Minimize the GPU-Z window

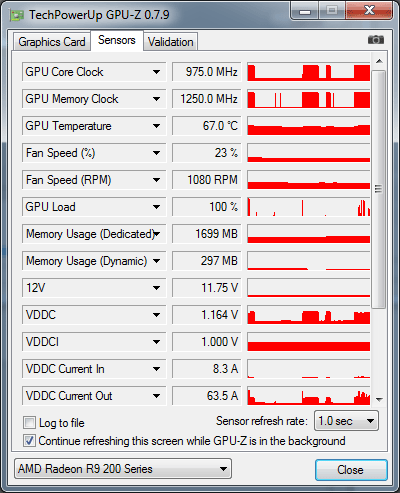pyautogui.click(x=305, y=11)
